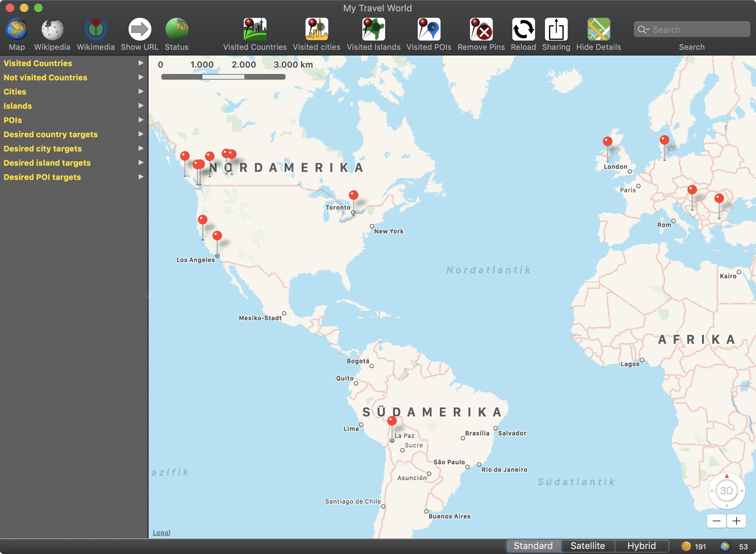Click the Show URL arrow icon

coord(140,29)
